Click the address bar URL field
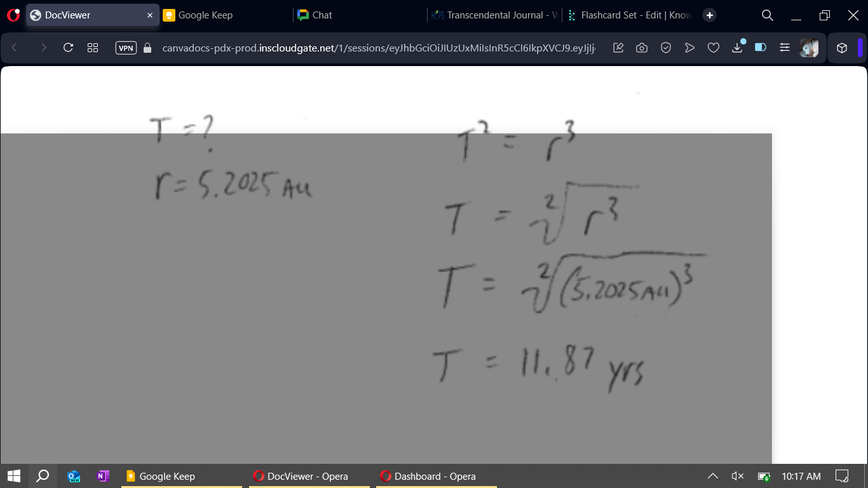 pos(378,48)
